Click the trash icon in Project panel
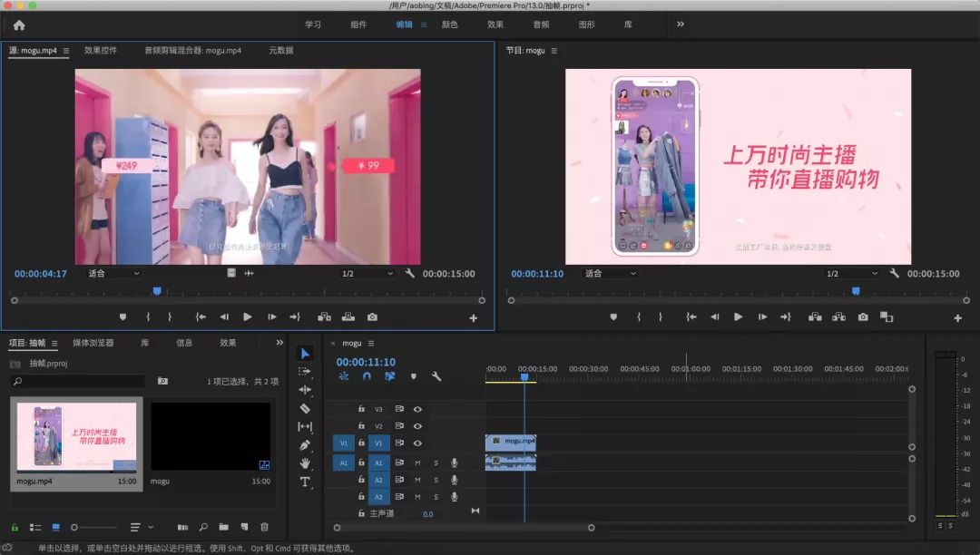 (x=265, y=527)
